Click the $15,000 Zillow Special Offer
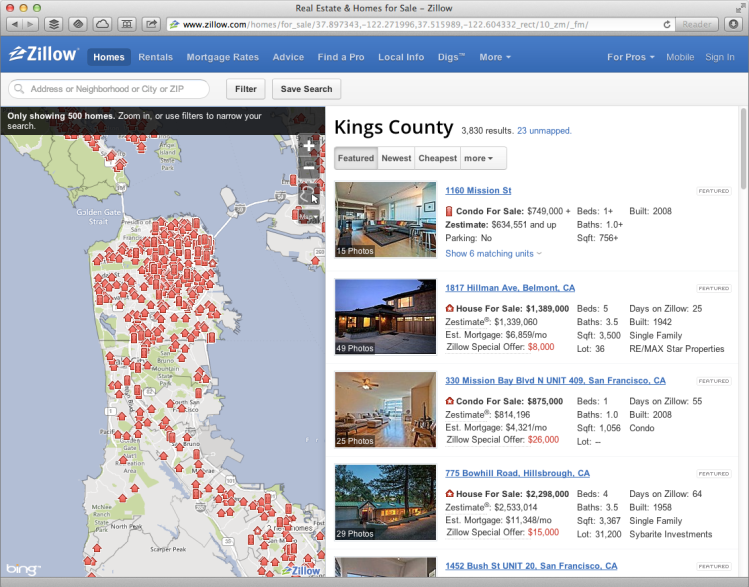Screen dimensions: 749x587 point(543,533)
